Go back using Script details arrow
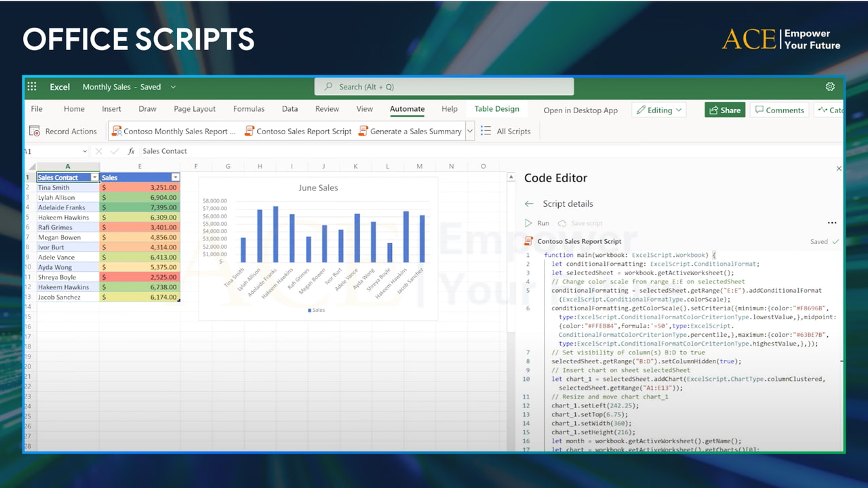Viewport: 868px width, 488px height. pos(530,204)
